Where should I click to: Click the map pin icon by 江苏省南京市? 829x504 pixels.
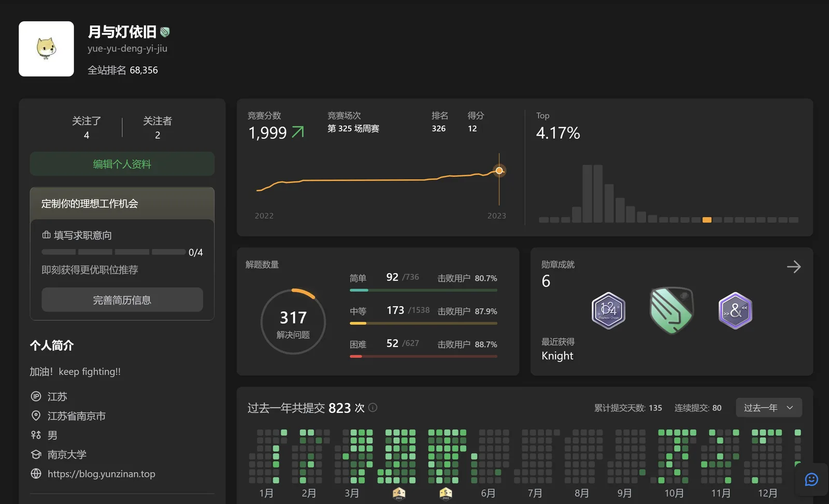[x=36, y=415]
